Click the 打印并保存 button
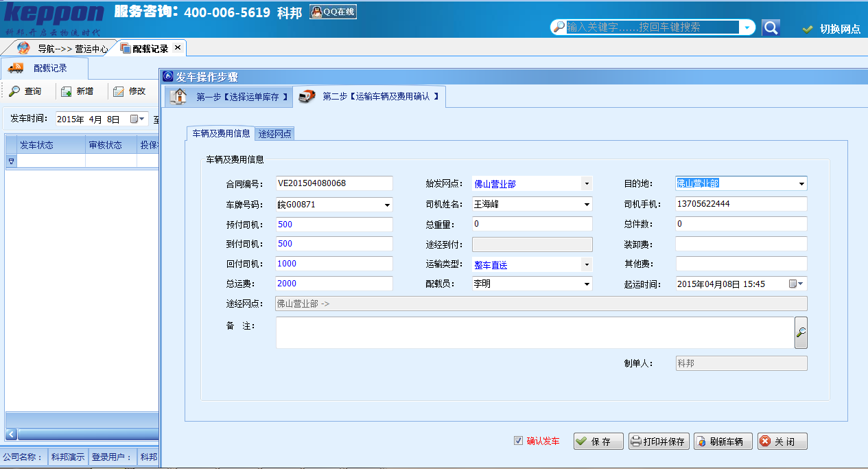 click(657, 442)
